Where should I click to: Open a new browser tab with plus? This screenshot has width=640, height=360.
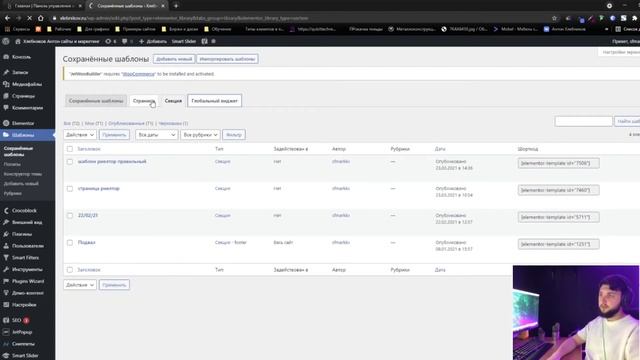[176, 6]
